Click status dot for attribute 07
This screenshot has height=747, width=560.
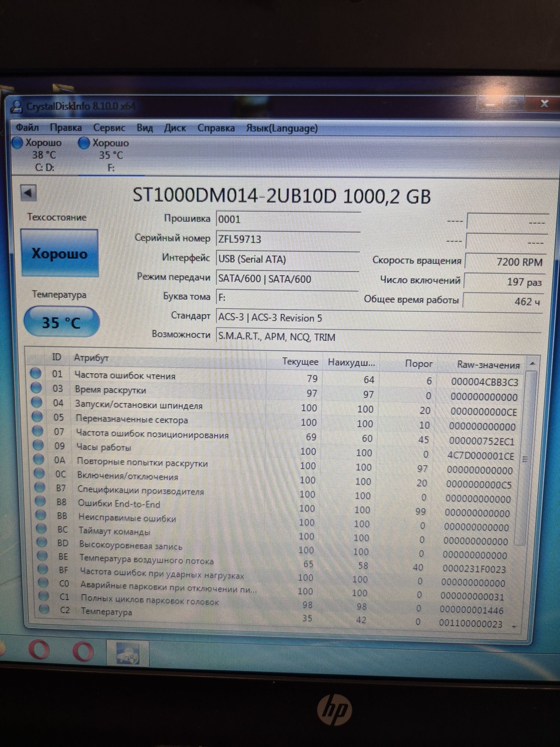(x=38, y=431)
